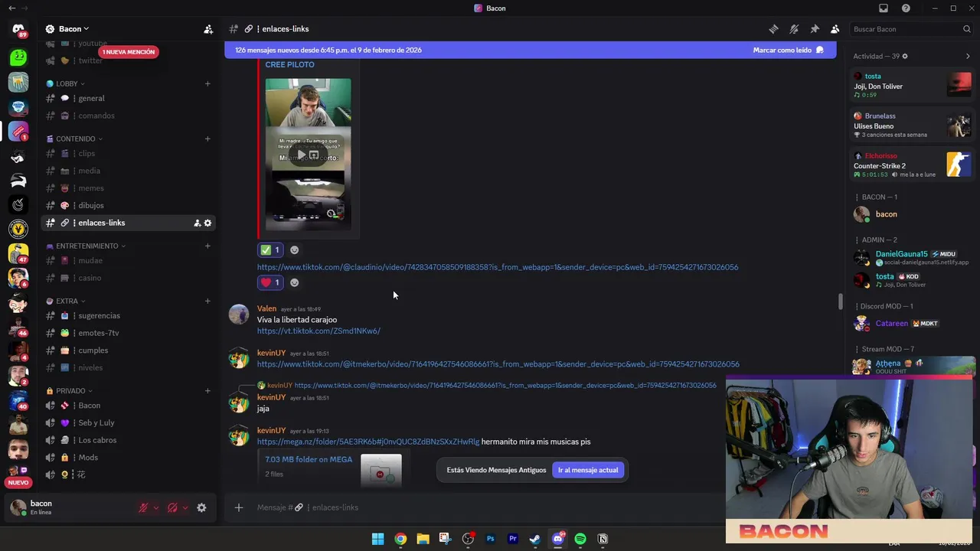Open the 7.03 MB folder on MEGA card
The height and width of the screenshot is (551, 980).
coord(309,459)
